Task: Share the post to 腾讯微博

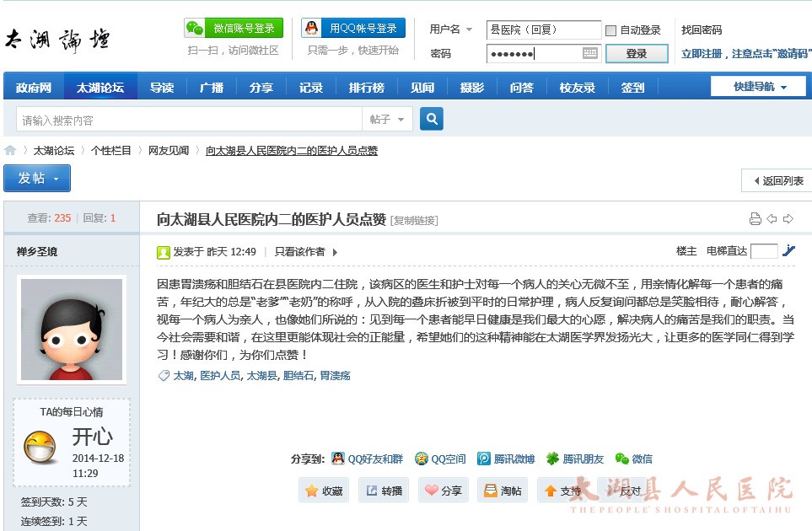Action: pos(505,459)
